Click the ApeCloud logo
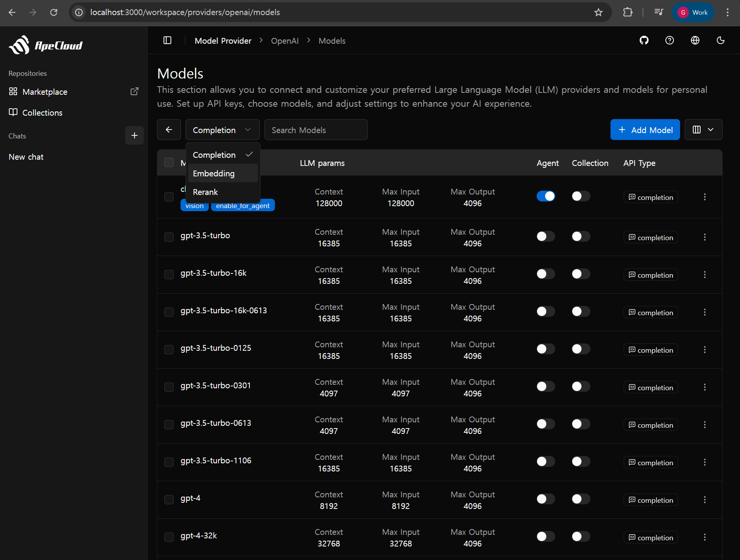The height and width of the screenshot is (560, 740). (46, 45)
